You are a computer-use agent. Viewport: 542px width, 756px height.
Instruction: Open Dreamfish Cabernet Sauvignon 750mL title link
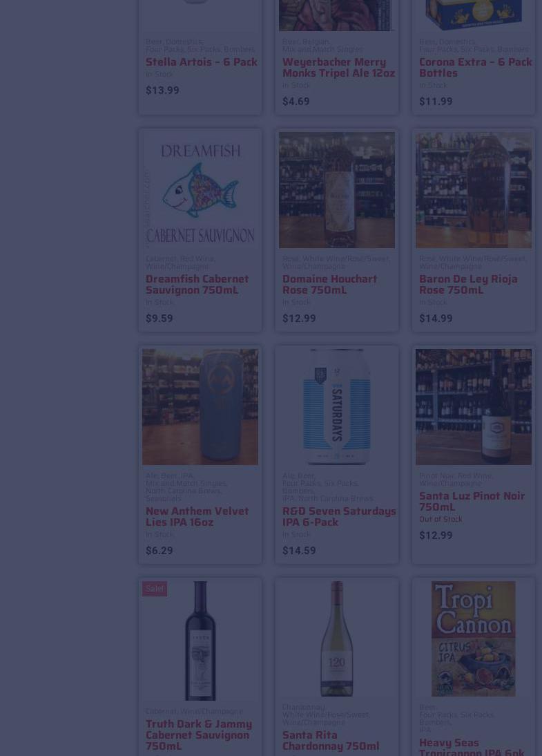point(197,285)
